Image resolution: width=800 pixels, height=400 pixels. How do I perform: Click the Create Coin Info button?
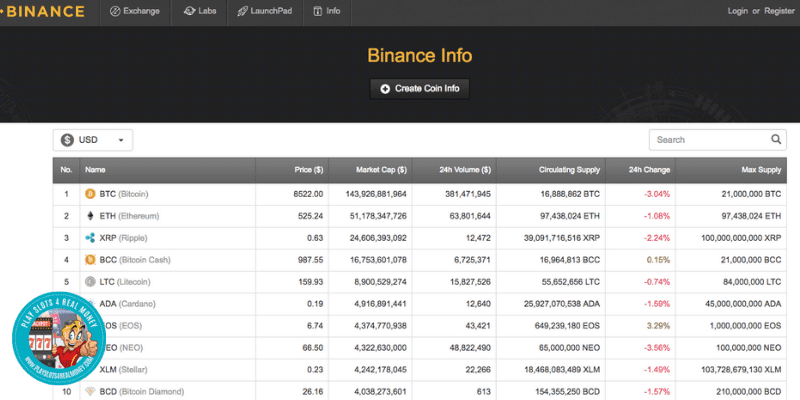[419, 89]
